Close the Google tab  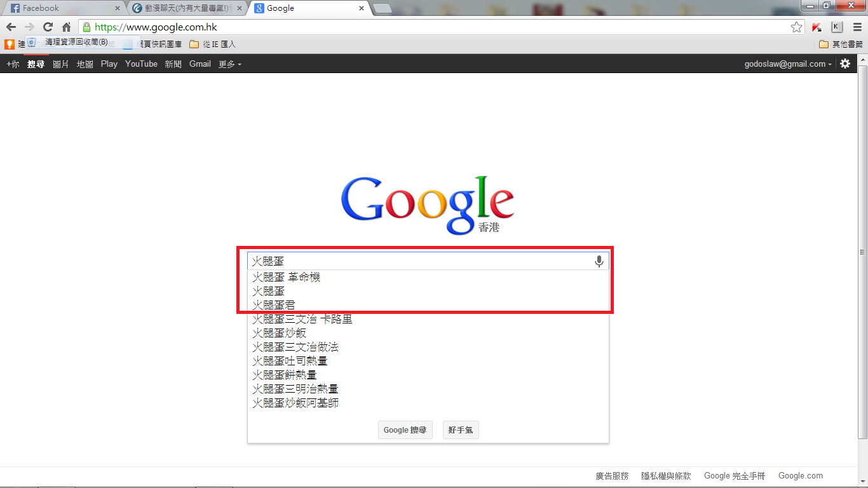[x=362, y=8]
